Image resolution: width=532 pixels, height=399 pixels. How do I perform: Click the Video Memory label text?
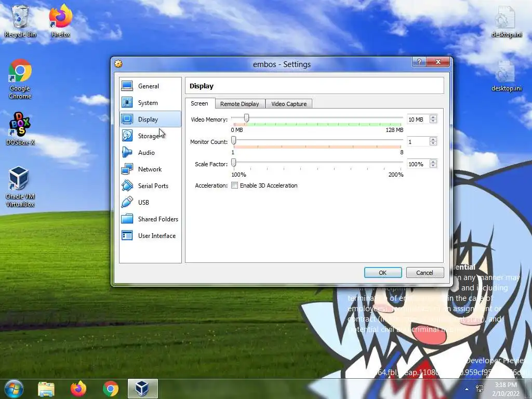coord(209,119)
